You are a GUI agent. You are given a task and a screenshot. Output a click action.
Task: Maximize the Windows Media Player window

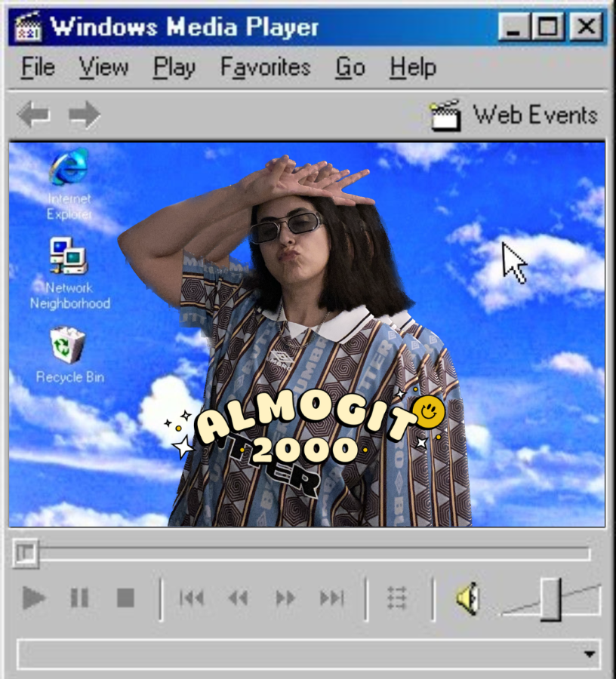[x=548, y=27]
